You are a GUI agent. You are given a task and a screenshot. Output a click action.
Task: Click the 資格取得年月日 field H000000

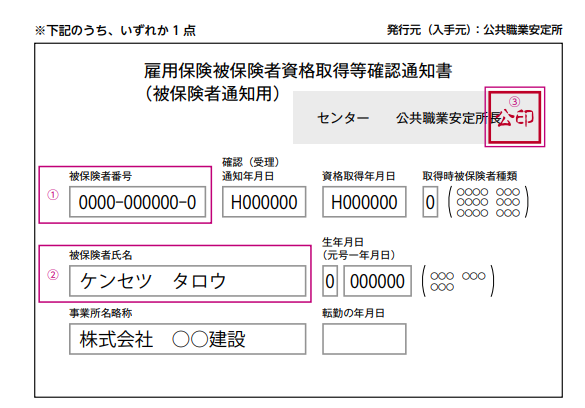tap(364, 202)
